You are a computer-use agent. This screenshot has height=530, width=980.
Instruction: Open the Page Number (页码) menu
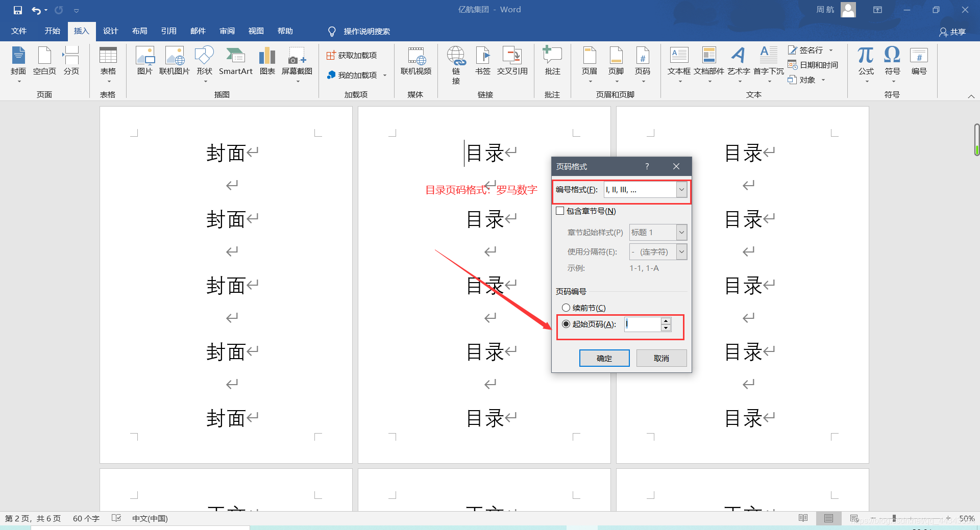[643, 64]
